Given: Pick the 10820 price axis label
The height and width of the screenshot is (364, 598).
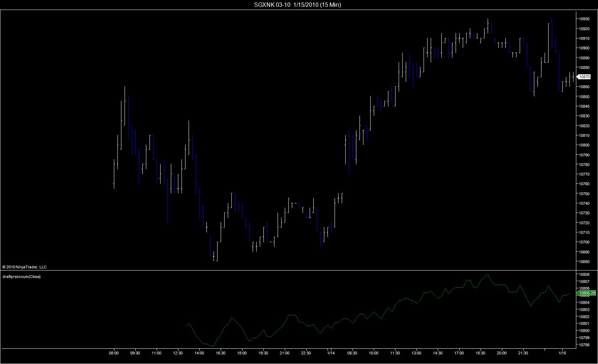Looking at the screenshot, I should (584, 126).
